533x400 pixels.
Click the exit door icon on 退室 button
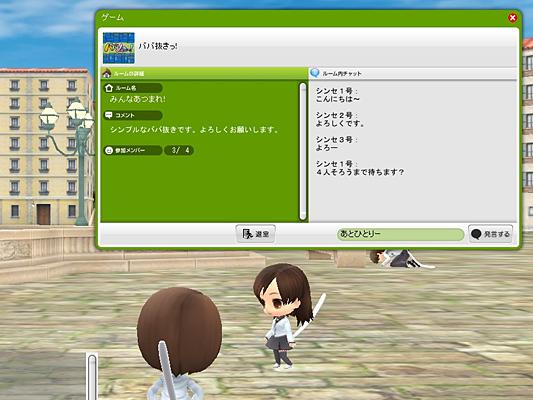pos(247,234)
